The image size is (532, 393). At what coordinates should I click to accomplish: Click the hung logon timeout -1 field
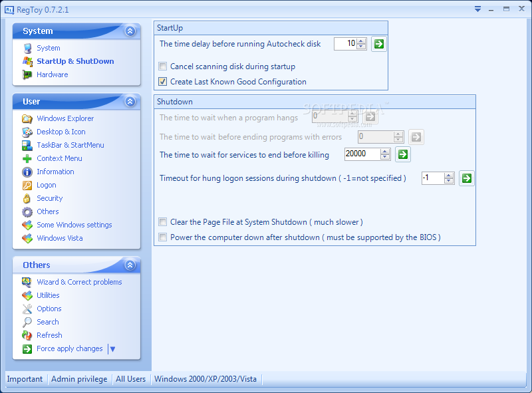click(x=433, y=178)
